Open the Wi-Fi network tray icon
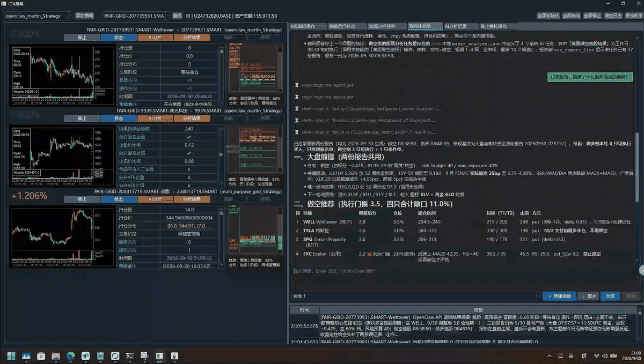This screenshot has width=644, height=364. [596, 355]
